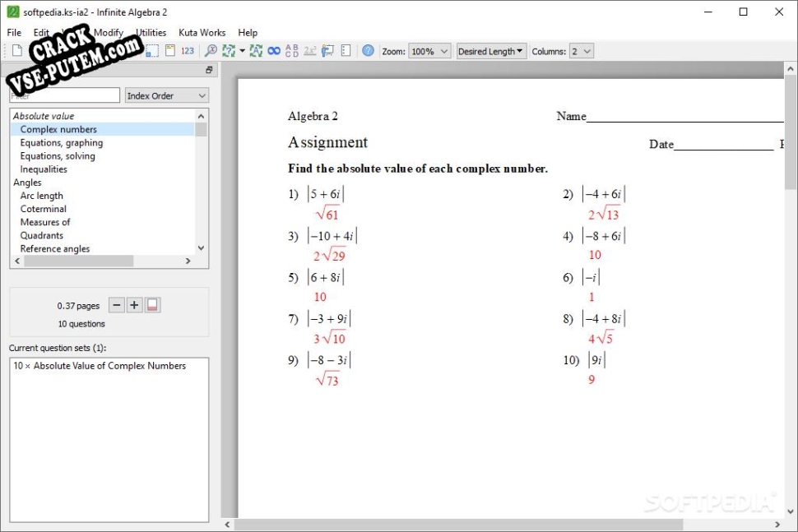Click the page layout toolbar icon

click(x=170, y=50)
